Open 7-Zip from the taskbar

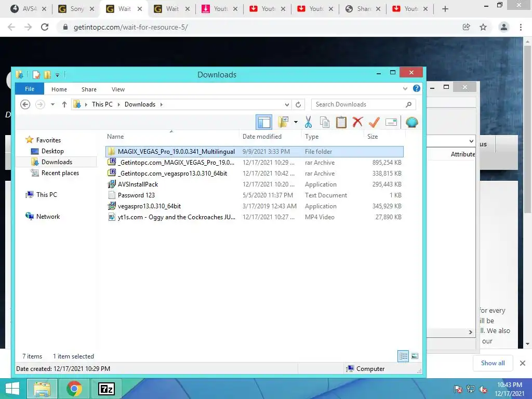tap(106, 389)
